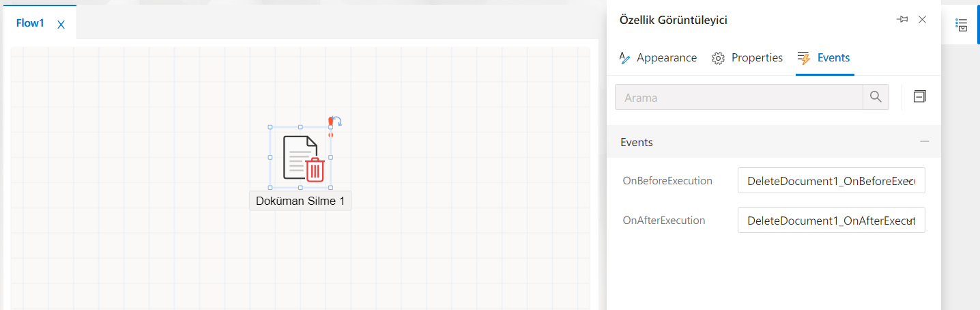
Task: Close the Flow1 tab with X
Action: tap(61, 25)
